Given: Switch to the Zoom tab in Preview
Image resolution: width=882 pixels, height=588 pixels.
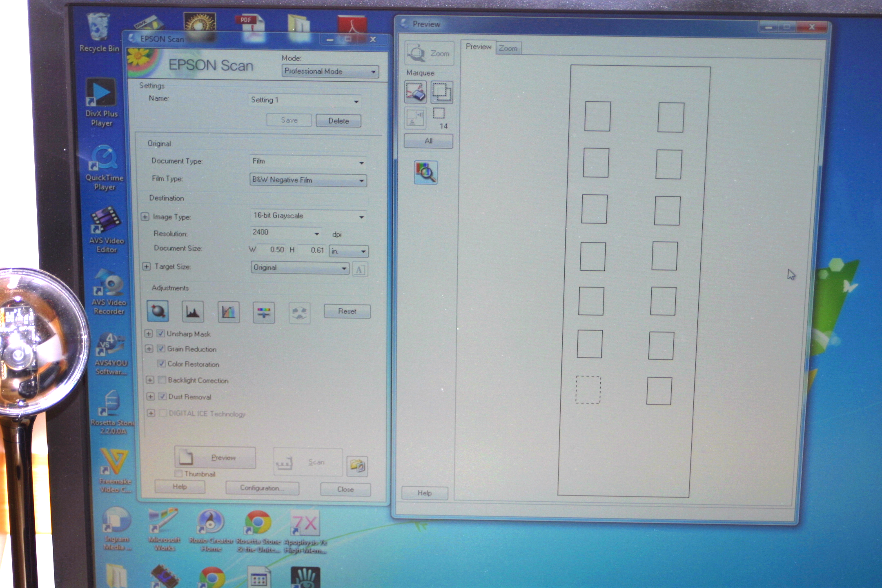Looking at the screenshot, I should (508, 48).
